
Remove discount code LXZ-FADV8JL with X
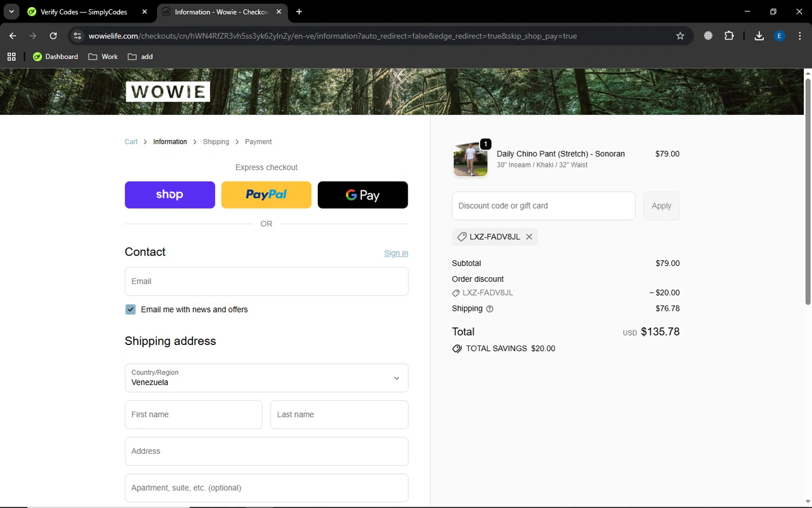coord(529,237)
